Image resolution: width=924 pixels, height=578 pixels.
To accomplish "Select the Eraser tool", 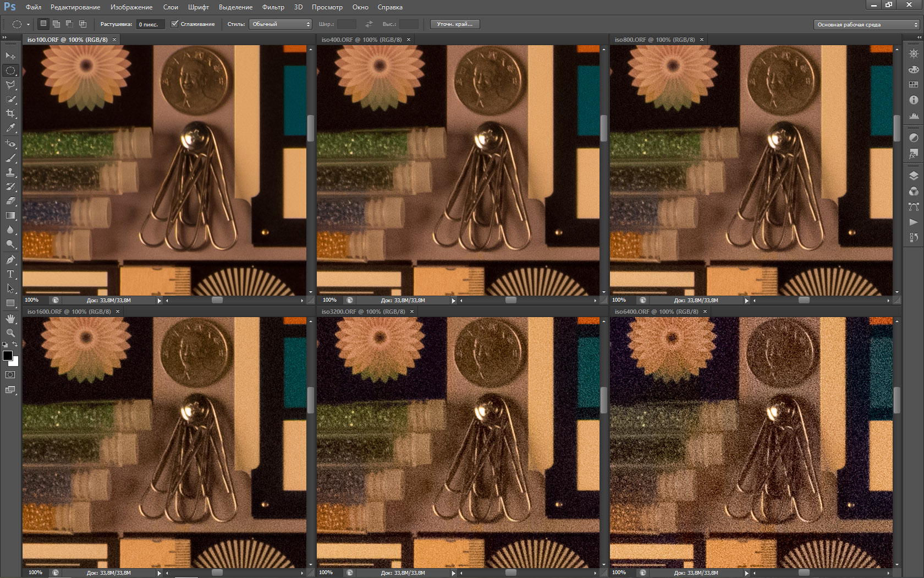I will (10, 201).
